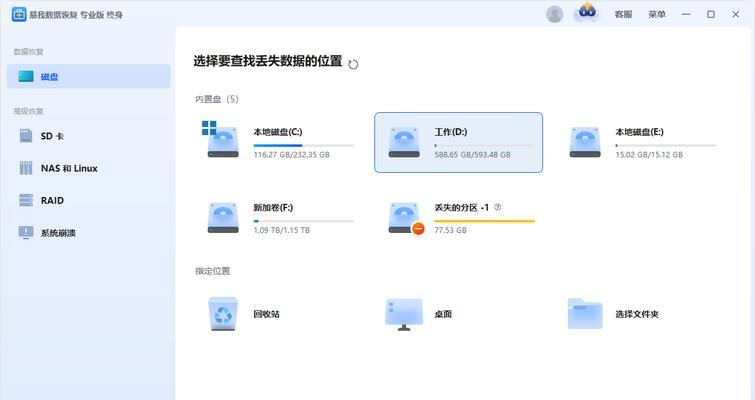This screenshot has height=400, width=755.
Task: Click the yellow lost partition usage bar
Action: coord(484,221)
